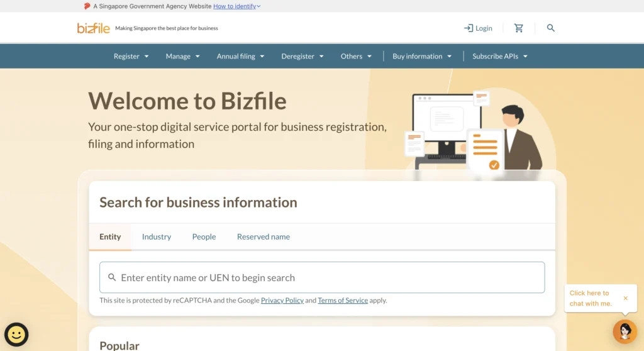Open the chat assistant avatar
644x351 pixels.
click(625, 331)
